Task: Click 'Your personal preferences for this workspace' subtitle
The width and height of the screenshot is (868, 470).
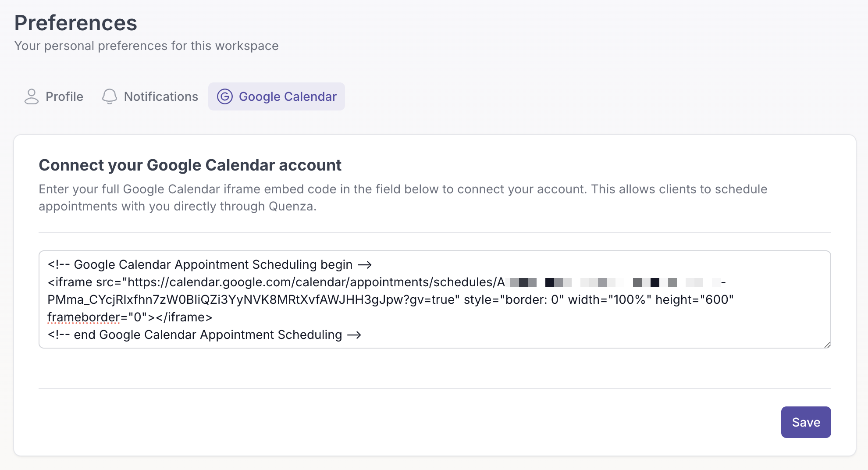Action: coord(146,46)
